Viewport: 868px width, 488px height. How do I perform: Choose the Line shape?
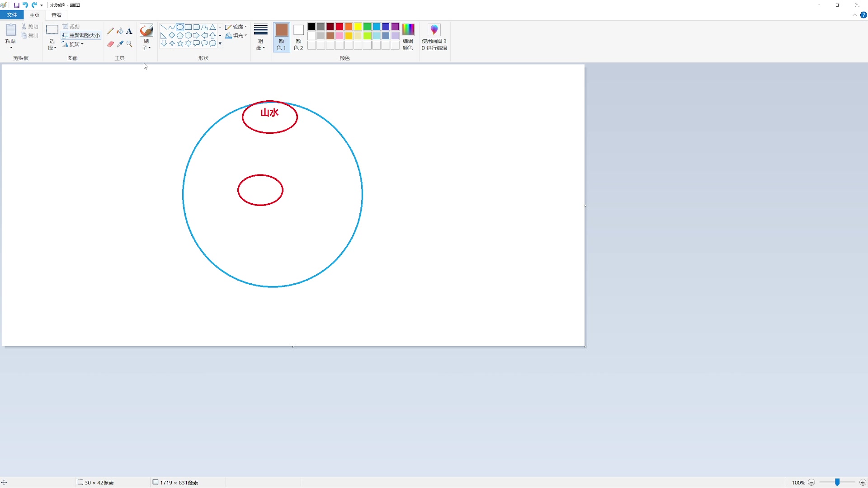[x=164, y=27]
